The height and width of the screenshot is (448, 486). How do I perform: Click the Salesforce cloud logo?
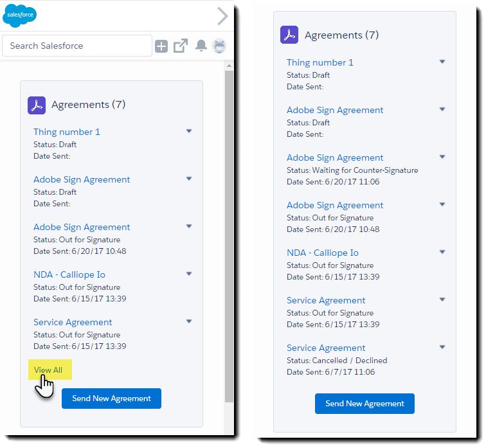(19, 15)
